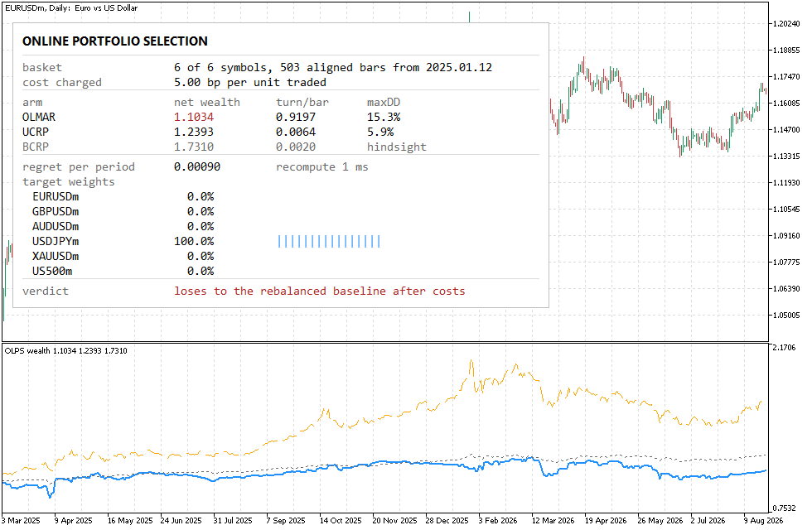Click the US500m weight row label

52,272
